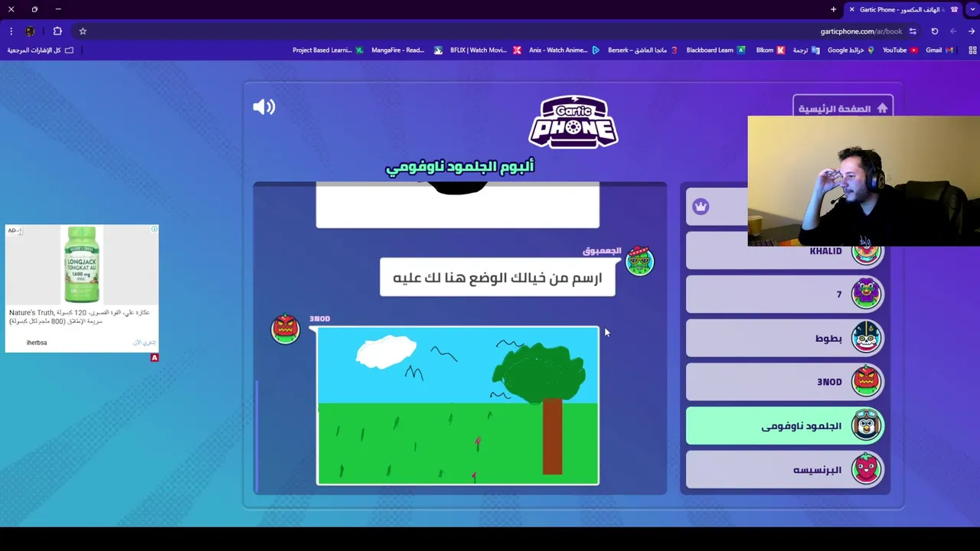Open the Project Based Learning bookmark
The width and height of the screenshot is (980, 551).
(328, 51)
